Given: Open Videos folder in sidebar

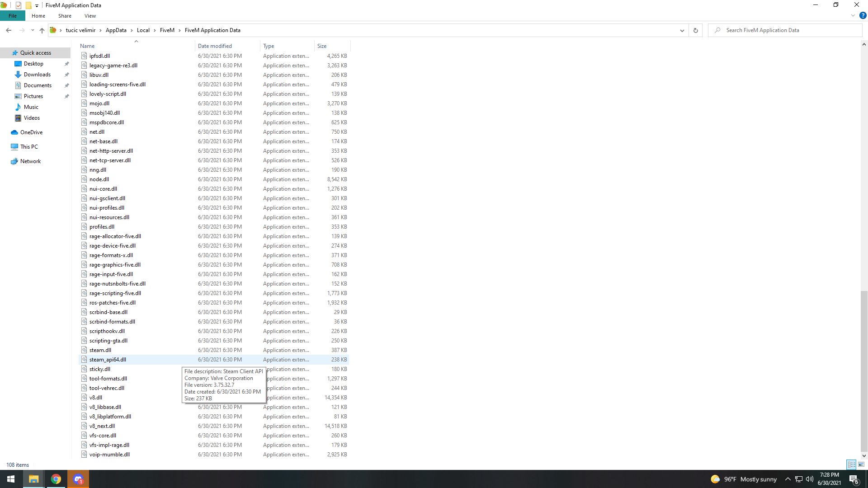Looking at the screenshot, I should 32,118.
